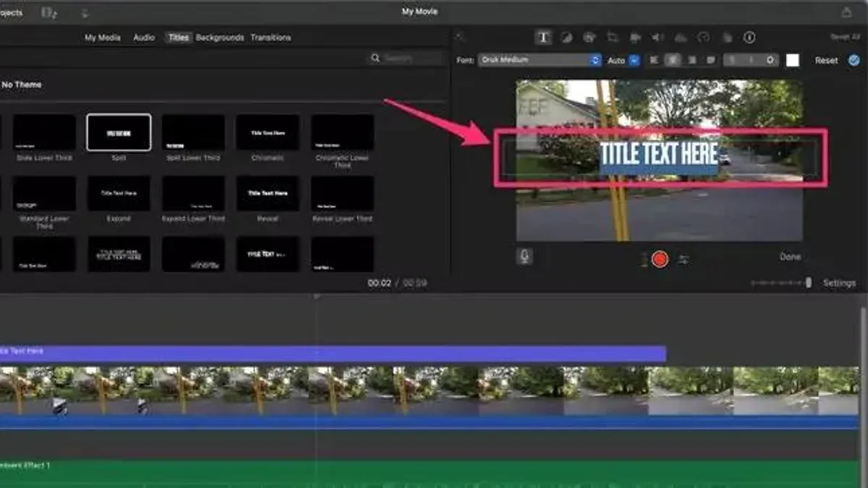Align title text center
Viewport: 868px width, 488px height.
pyautogui.click(x=673, y=60)
